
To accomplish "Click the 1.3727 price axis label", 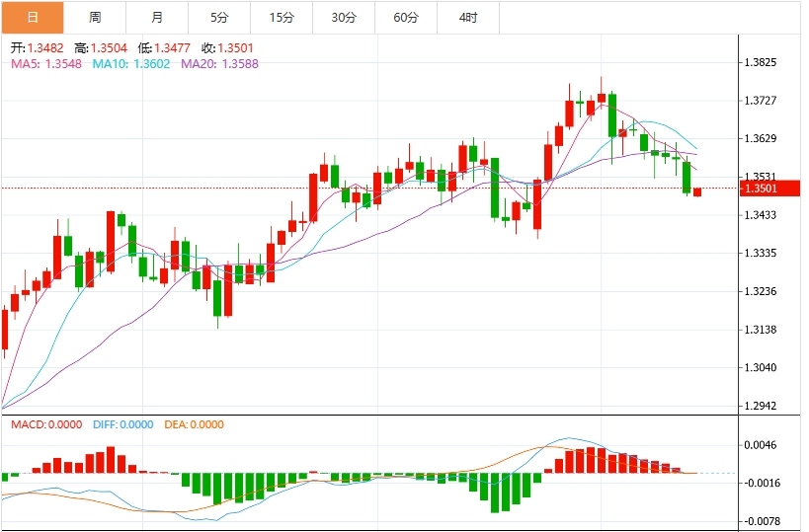I will pyautogui.click(x=761, y=101).
